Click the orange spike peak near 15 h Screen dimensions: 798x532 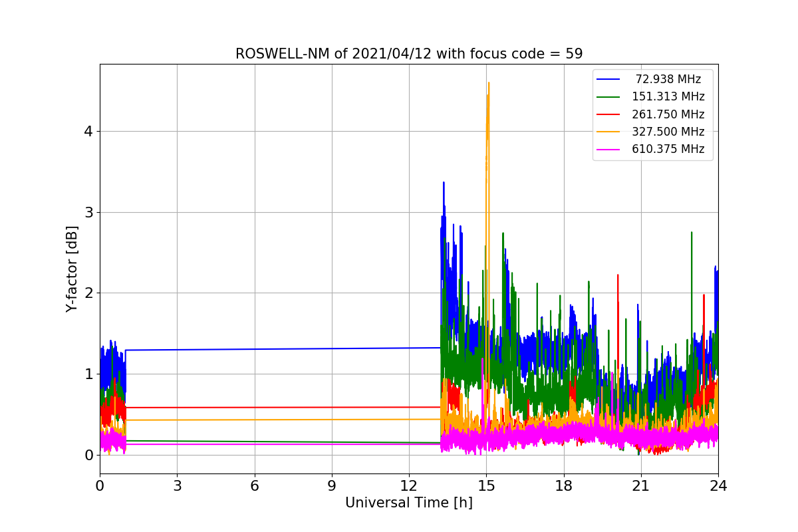click(x=489, y=83)
